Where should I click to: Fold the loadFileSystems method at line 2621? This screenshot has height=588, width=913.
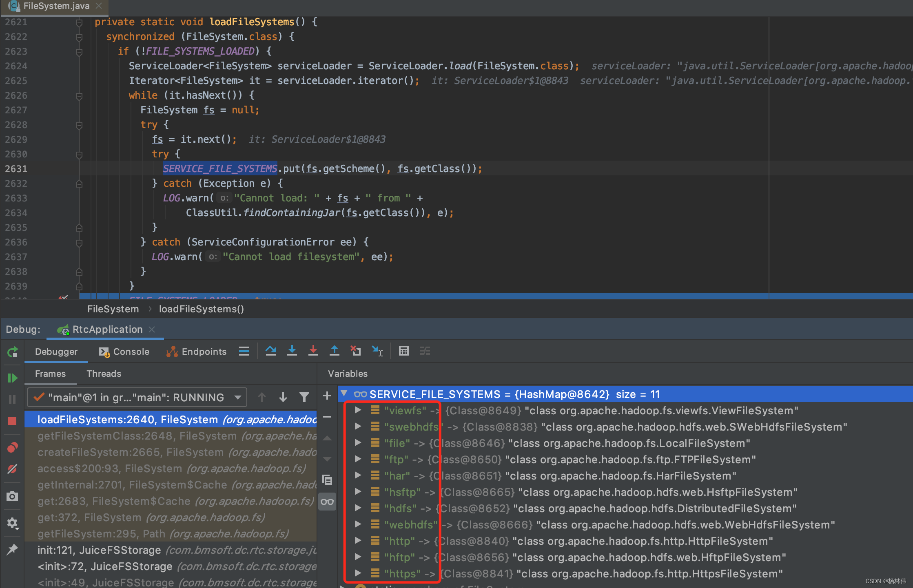[79, 22]
